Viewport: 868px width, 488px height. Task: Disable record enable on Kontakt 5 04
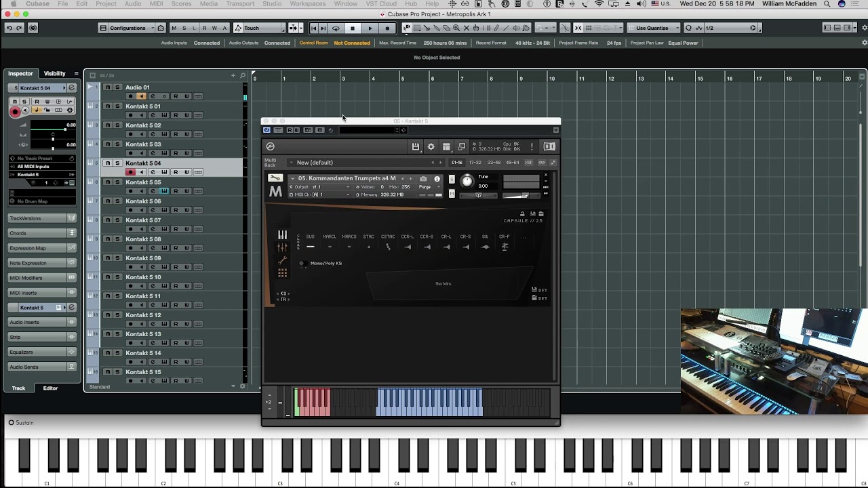pos(130,172)
